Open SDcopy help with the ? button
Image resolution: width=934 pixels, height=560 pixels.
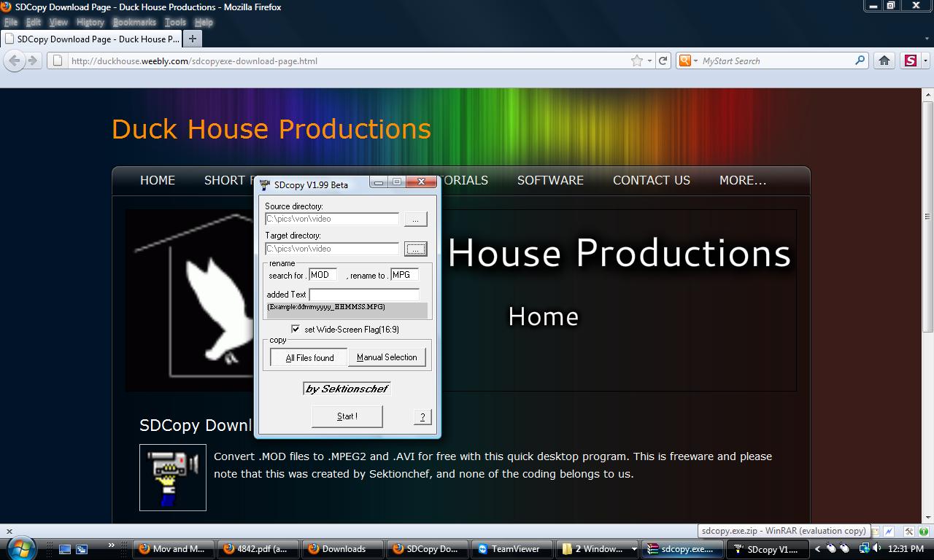coord(422,416)
